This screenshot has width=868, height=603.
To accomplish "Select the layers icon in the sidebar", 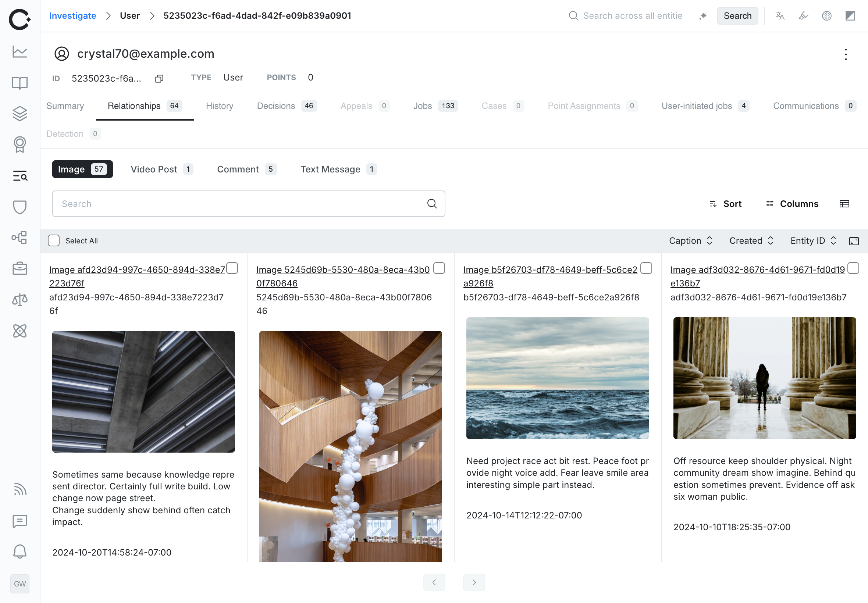I will tap(19, 113).
